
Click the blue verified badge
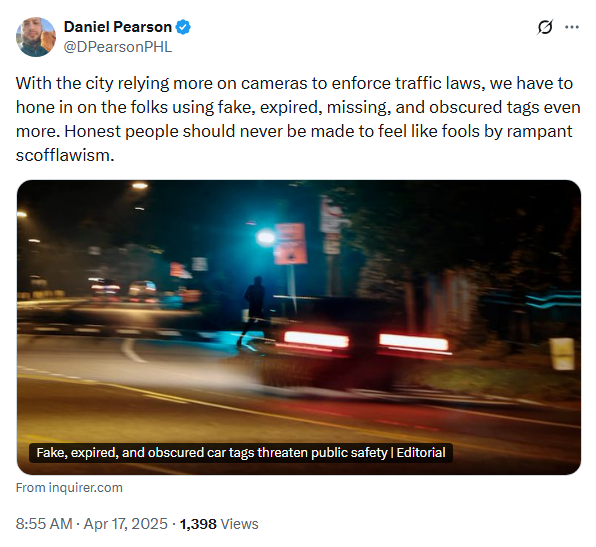183,27
